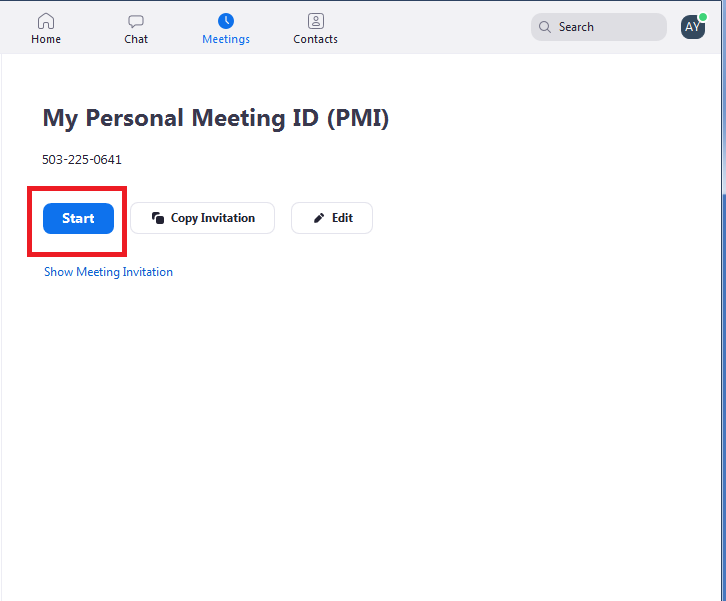Click the green online status dot
The width and height of the screenshot is (726, 601).
(702, 17)
